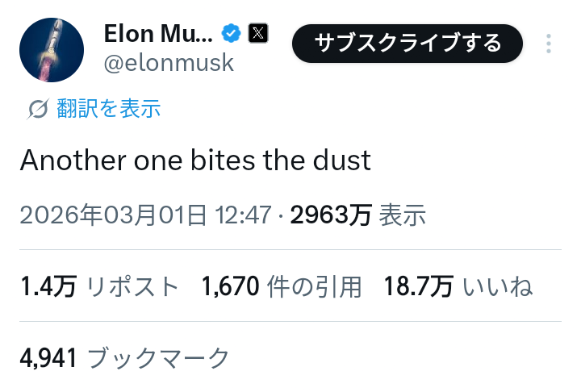The height and width of the screenshot is (392, 581).
Task: Open Elon Musk's rocket profile picture
Action: pyautogui.click(x=52, y=50)
